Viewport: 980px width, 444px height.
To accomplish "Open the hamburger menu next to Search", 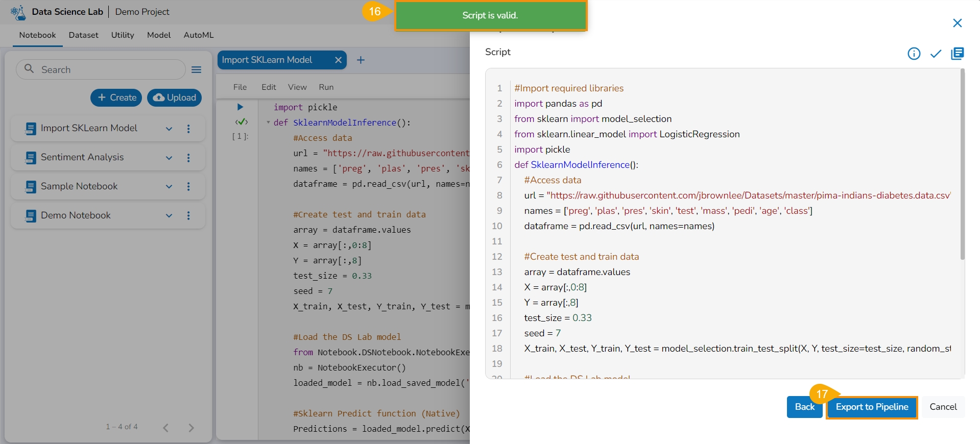I will click(196, 70).
